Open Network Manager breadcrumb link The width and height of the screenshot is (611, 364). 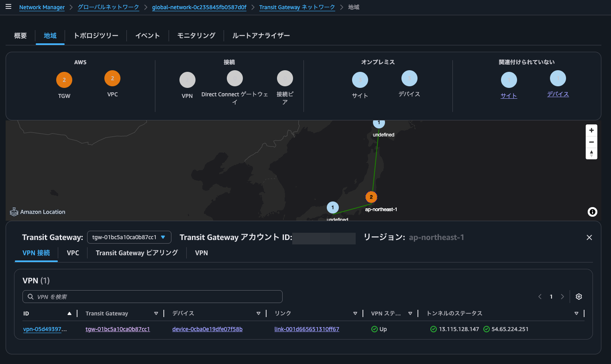coord(42,7)
